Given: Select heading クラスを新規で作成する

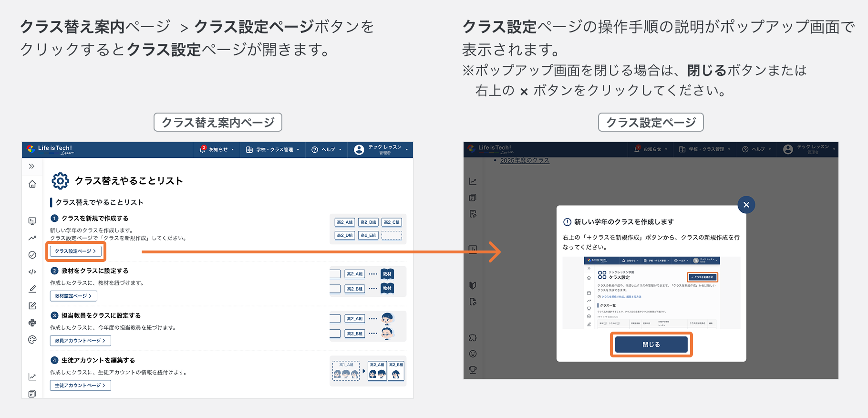Looking at the screenshot, I should point(95,218).
